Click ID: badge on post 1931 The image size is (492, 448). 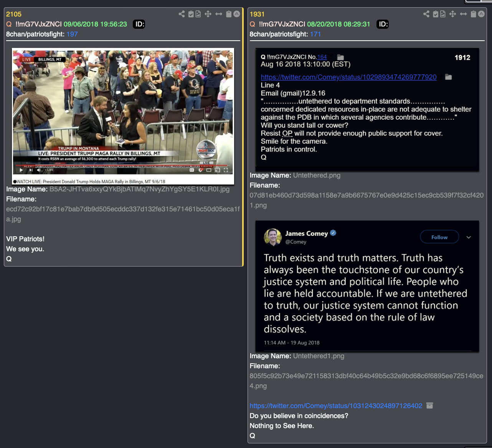click(x=383, y=24)
